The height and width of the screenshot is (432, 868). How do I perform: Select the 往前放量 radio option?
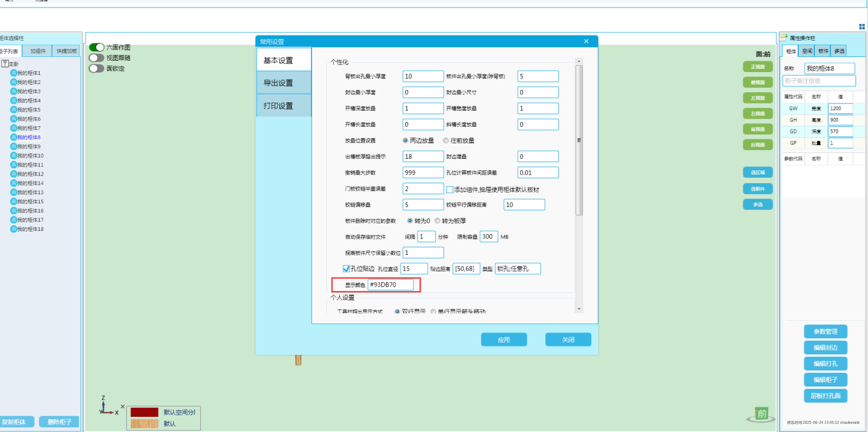[x=446, y=140]
